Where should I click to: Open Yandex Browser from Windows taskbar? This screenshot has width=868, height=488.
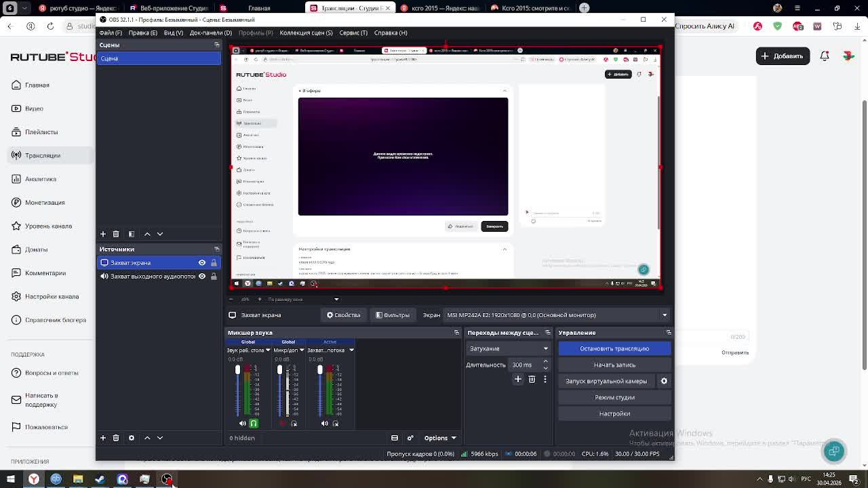(x=33, y=479)
